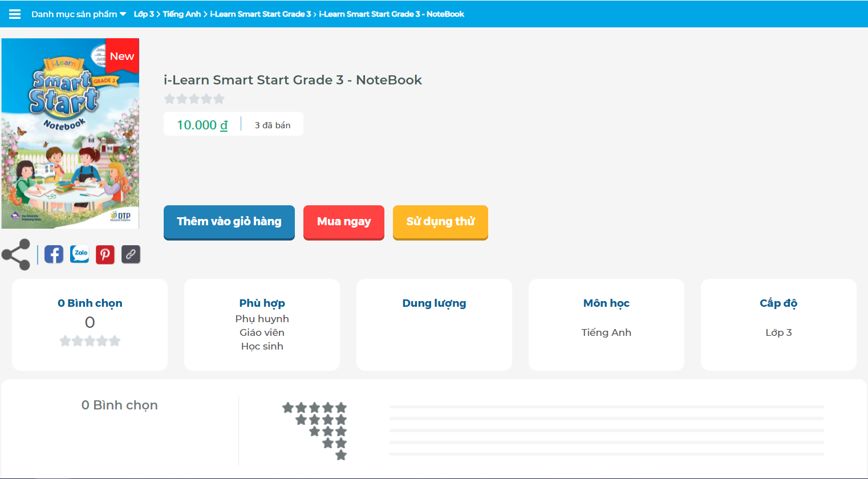868x479 pixels.
Task: Click the Phù hợp heading
Action: 262,303
